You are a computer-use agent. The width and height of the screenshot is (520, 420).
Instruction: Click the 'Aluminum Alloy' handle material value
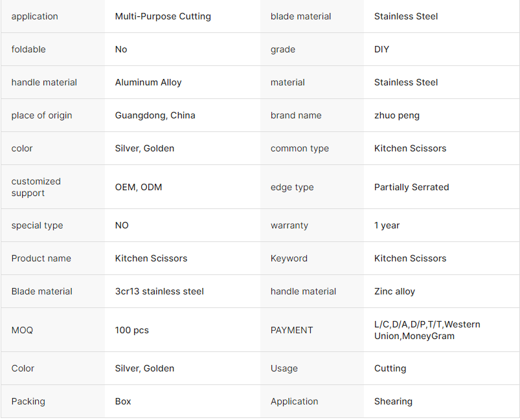(148, 82)
